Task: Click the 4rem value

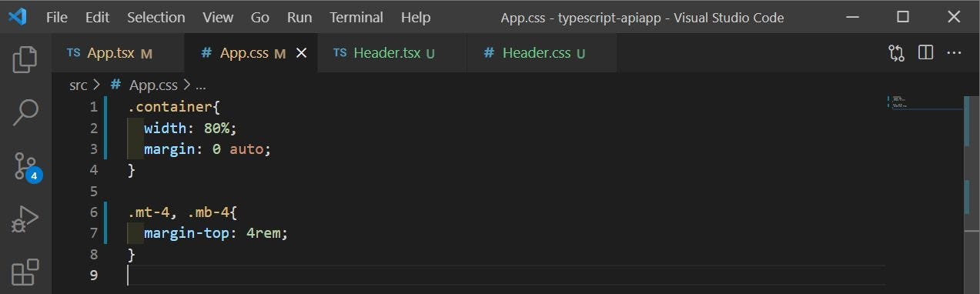Action: [x=263, y=233]
